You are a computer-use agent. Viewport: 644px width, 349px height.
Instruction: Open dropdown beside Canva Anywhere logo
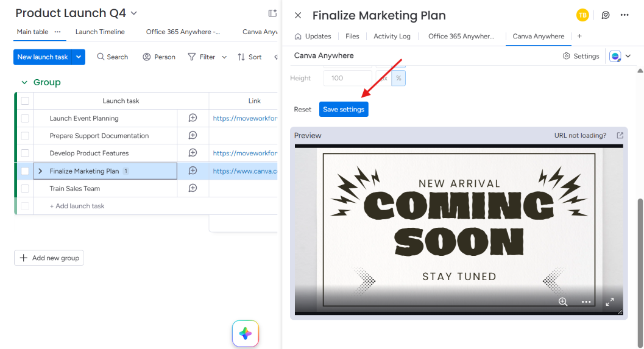[628, 56]
